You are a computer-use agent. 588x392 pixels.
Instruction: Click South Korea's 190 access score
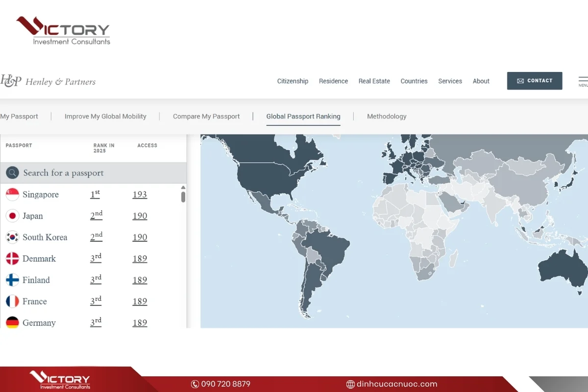click(140, 237)
